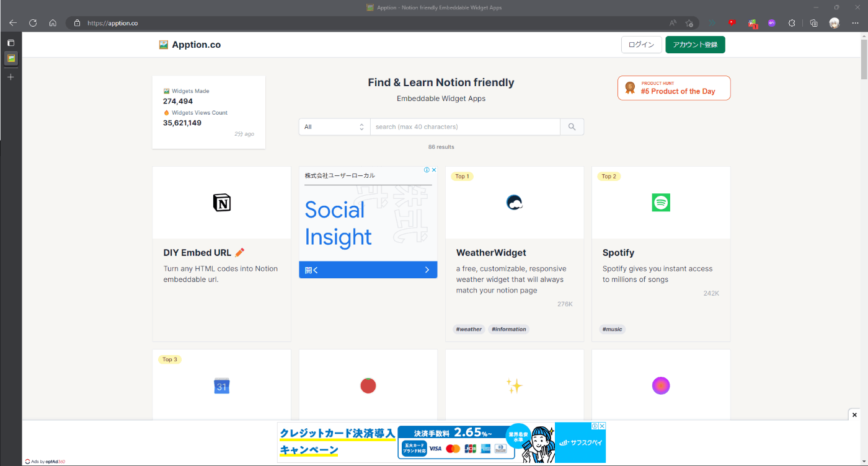Click the 276K views count
This screenshot has height=466, width=868.
(x=565, y=304)
